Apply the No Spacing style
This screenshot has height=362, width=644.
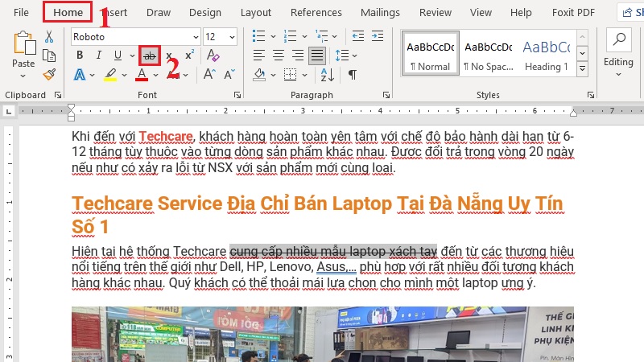tap(489, 53)
